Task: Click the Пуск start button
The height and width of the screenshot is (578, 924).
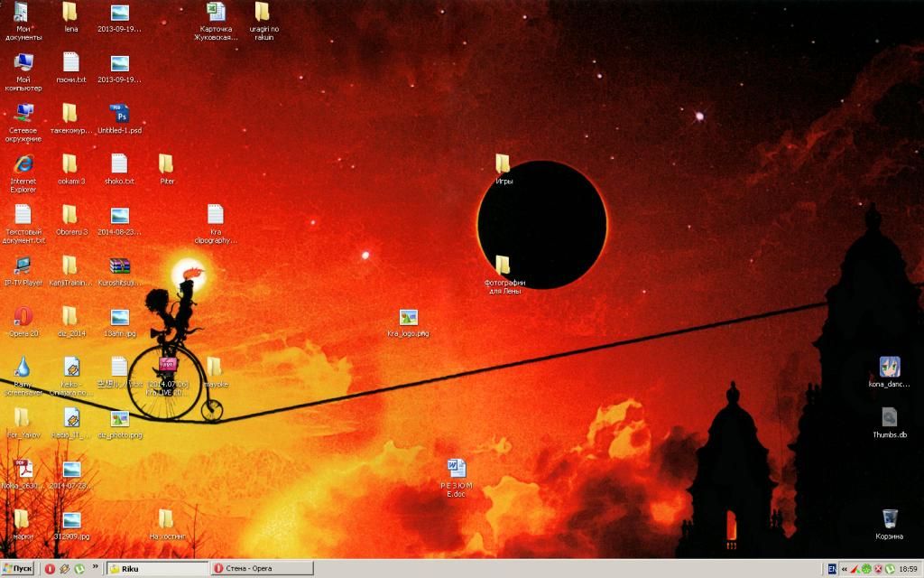Action: coord(19,568)
